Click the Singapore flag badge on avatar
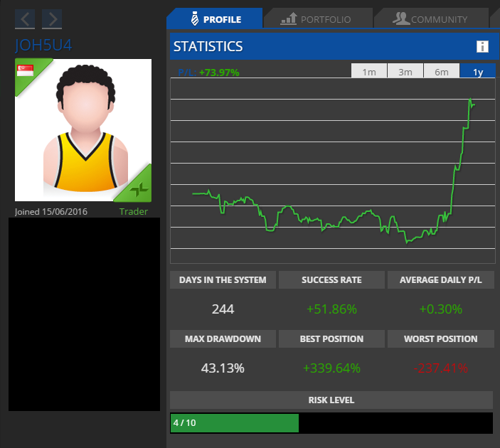 click(x=26, y=70)
